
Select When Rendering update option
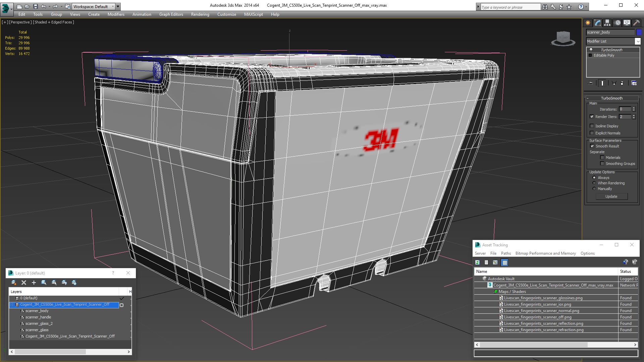pos(594,183)
